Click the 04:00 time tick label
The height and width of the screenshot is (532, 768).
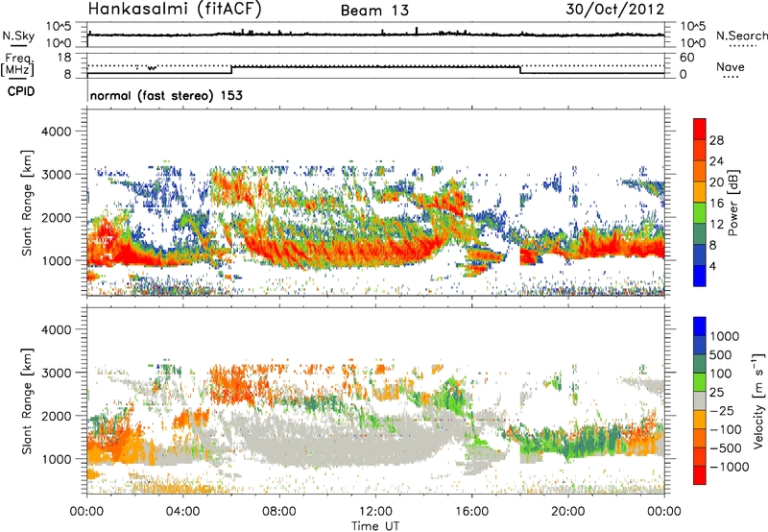pyautogui.click(x=182, y=512)
